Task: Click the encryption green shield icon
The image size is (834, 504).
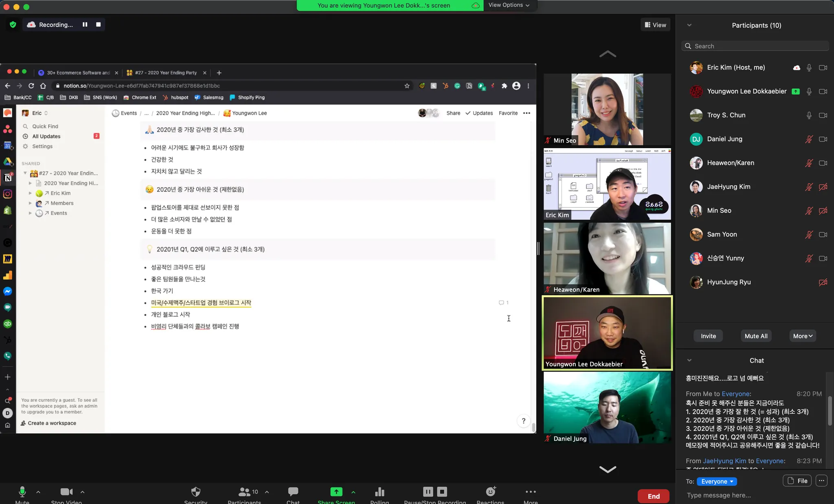Action: pyautogui.click(x=13, y=25)
